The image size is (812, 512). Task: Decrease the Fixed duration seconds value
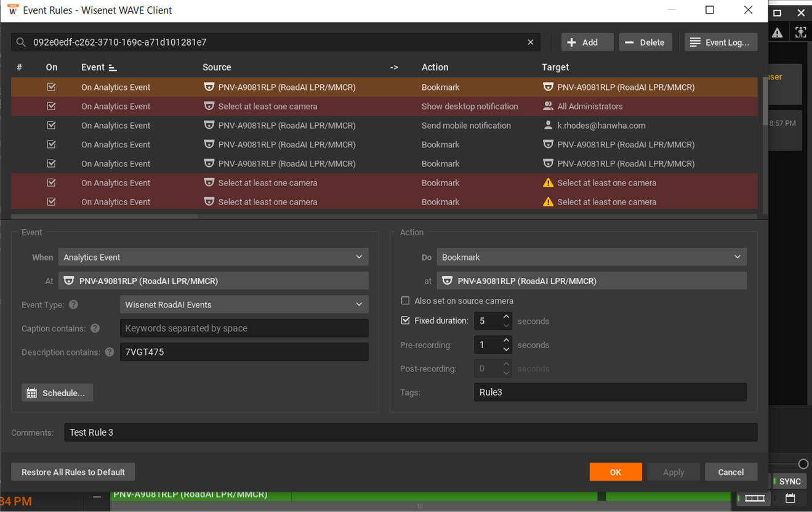pyautogui.click(x=506, y=325)
